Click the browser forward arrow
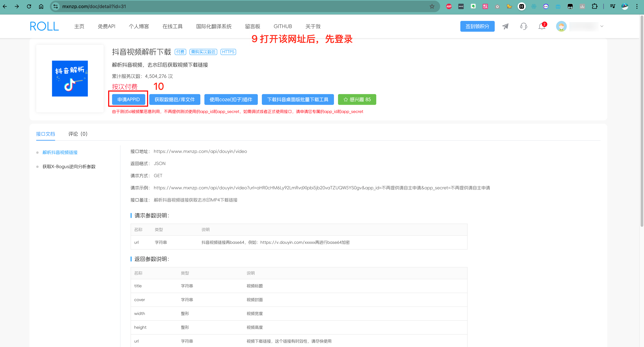The height and width of the screenshot is (347, 644). tap(17, 7)
